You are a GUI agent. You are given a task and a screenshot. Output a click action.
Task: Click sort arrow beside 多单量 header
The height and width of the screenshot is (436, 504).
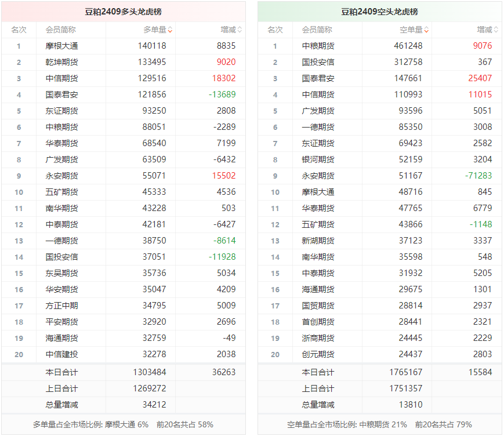click(x=170, y=30)
